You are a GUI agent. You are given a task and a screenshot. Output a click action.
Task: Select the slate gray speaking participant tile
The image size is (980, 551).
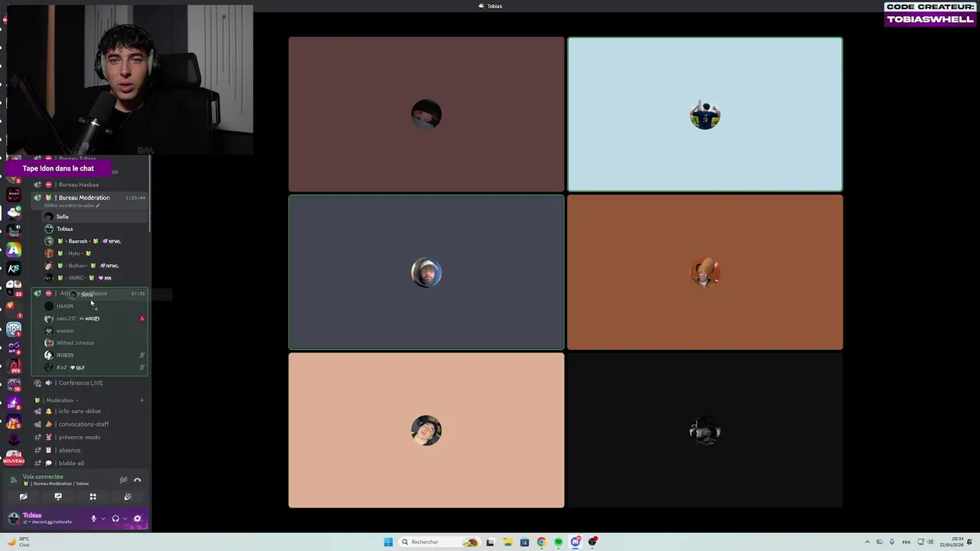426,272
